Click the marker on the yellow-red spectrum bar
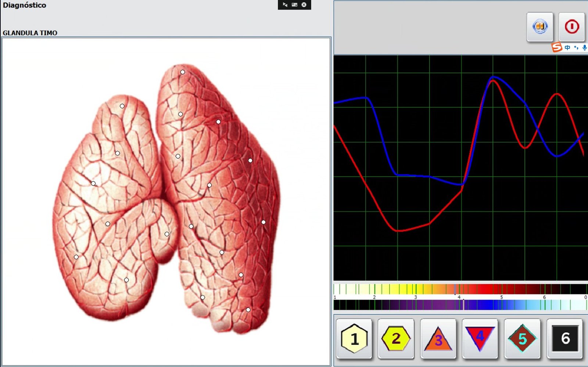588x367 pixels. [x=455, y=289]
